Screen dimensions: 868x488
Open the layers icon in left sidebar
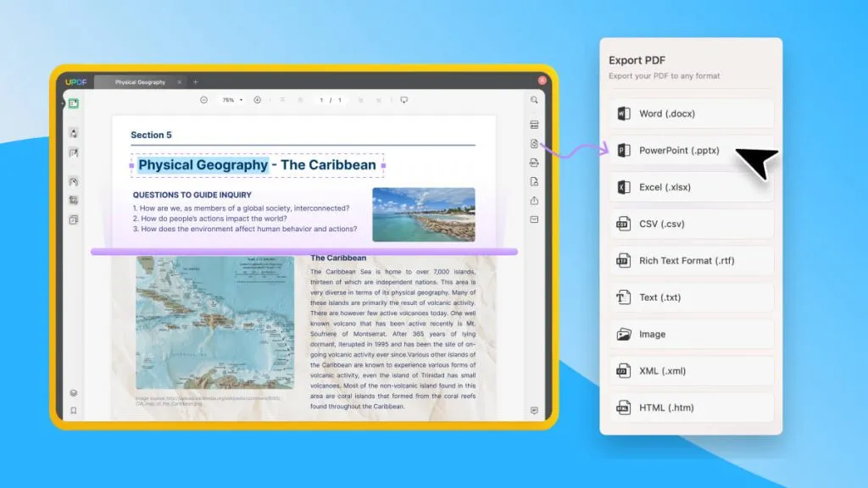(x=74, y=393)
